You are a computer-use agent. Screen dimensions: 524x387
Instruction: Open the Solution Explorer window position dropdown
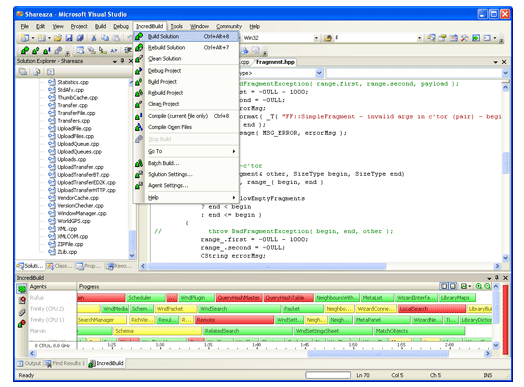pos(115,61)
